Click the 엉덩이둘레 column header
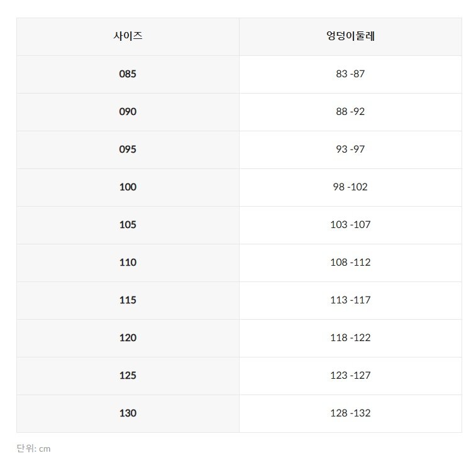This screenshot has height=468, width=476. tap(350, 36)
